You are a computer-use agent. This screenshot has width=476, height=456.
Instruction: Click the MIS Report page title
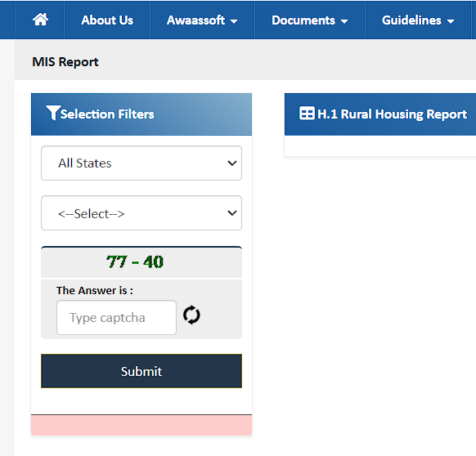pos(65,62)
